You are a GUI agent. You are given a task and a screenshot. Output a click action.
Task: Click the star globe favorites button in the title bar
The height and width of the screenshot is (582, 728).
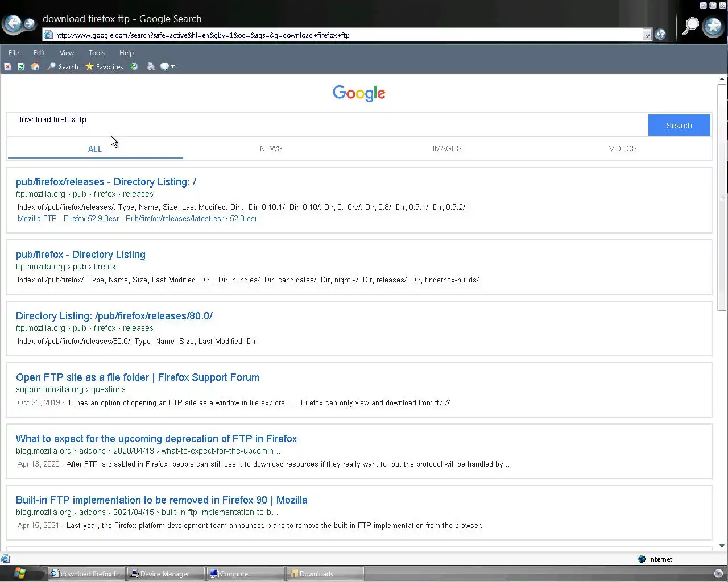(713, 26)
